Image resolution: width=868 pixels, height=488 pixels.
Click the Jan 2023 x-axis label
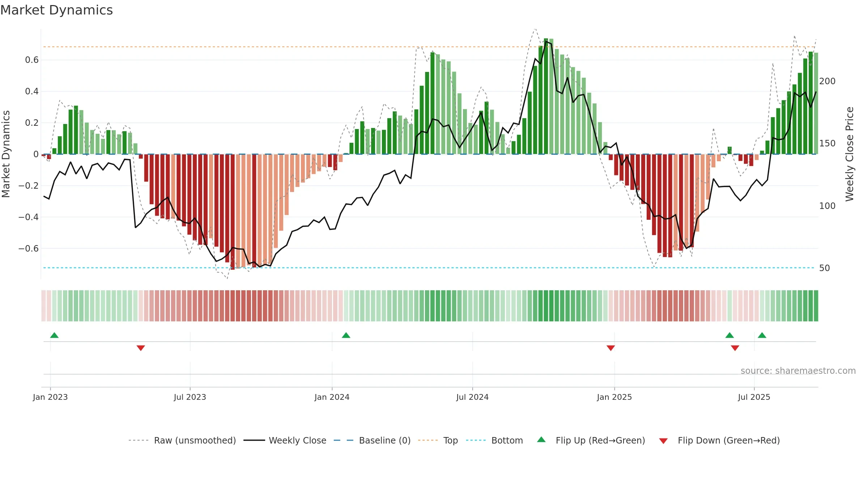point(50,397)
